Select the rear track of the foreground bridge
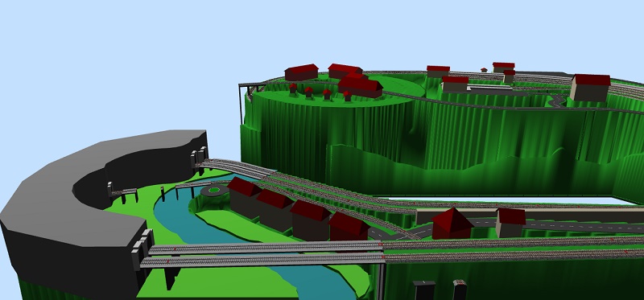 point(265,248)
